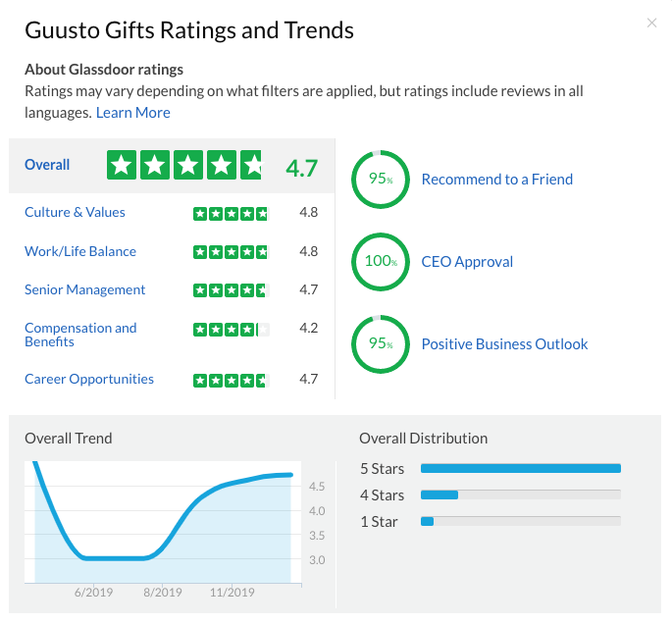Click the Career Opportunities 4.7 score
The image size is (672, 624).
[309, 380]
